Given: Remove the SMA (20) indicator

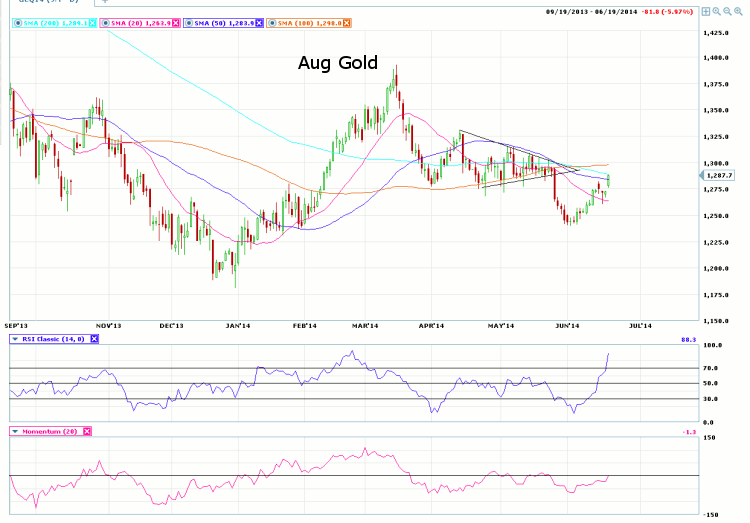Looking at the screenshot, I should pyautogui.click(x=177, y=23).
